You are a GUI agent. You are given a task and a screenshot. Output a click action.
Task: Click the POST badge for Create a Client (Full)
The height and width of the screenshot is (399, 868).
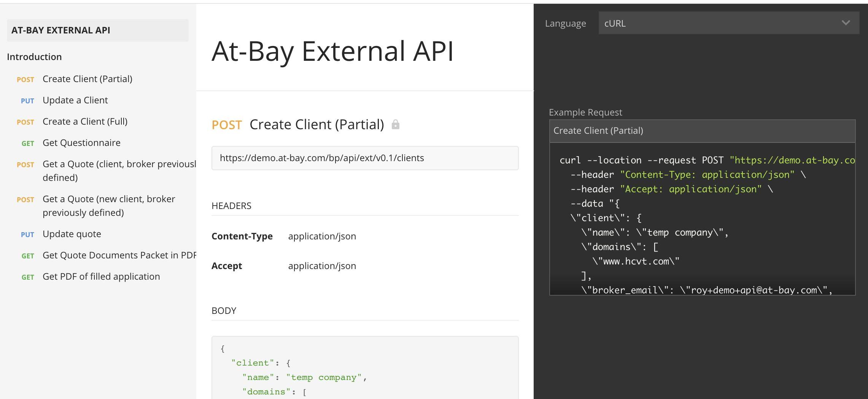pos(25,122)
